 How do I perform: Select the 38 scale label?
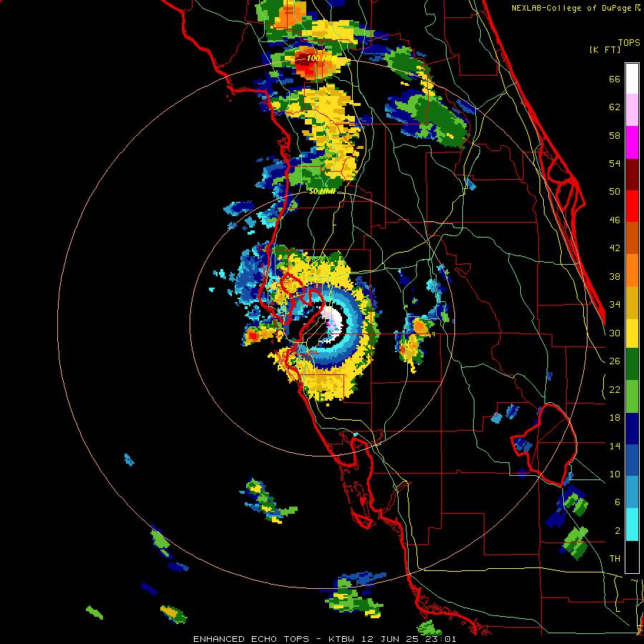(x=615, y=277)
